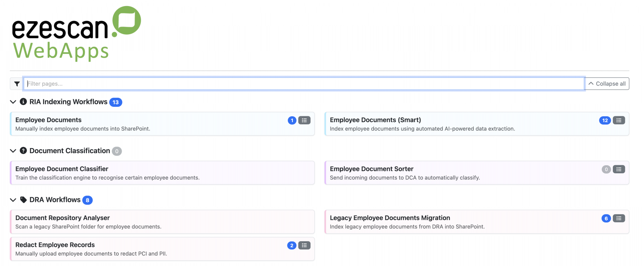Open the Employee Document Sorter card

(x=477, y=173)
